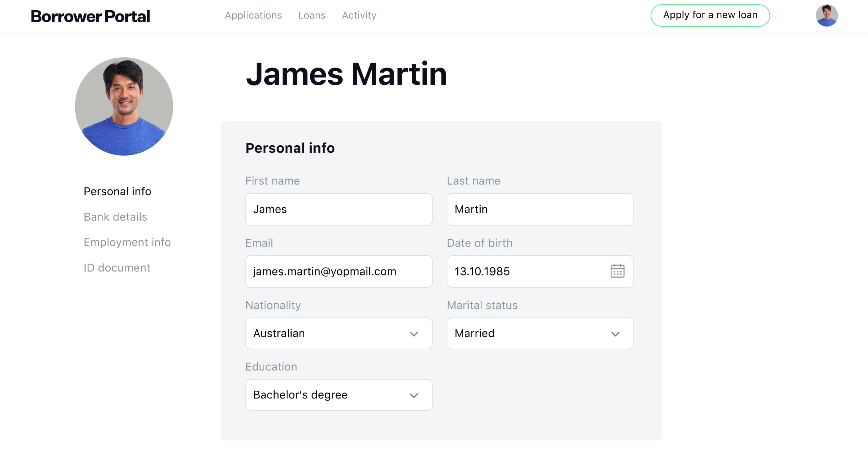Switch to Bank details section

(115, 217)
